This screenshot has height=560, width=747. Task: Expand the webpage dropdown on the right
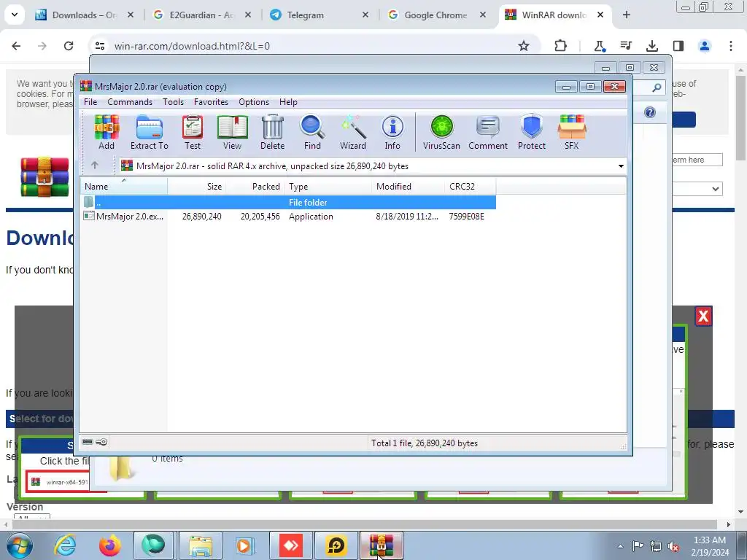(715, 189)
